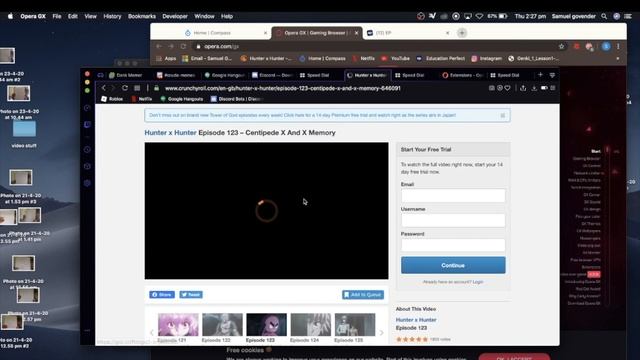Click Hunter x Hunter link under About This Video

click(416, 320)
